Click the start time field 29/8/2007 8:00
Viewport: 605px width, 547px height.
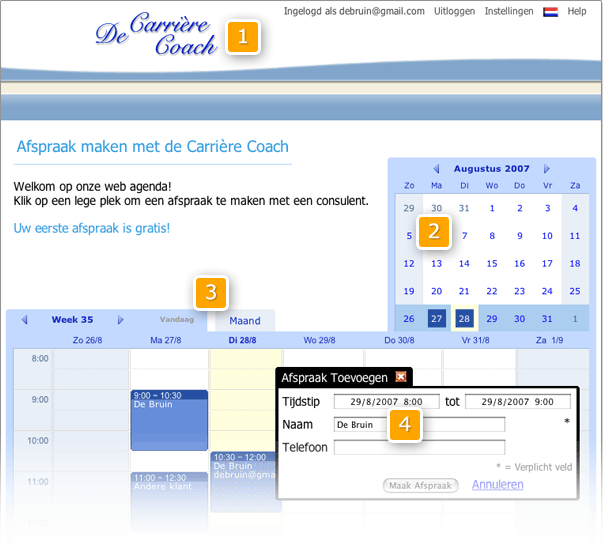386,402
